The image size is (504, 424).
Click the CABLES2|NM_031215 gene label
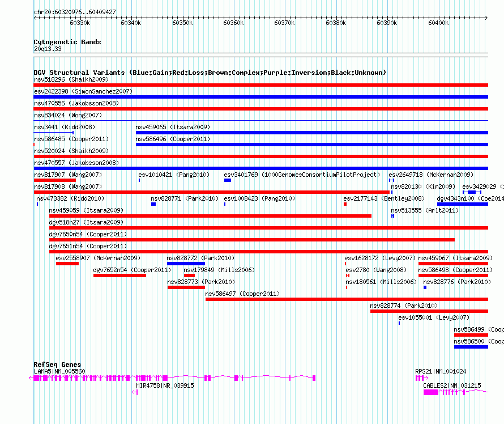point(452,385)
